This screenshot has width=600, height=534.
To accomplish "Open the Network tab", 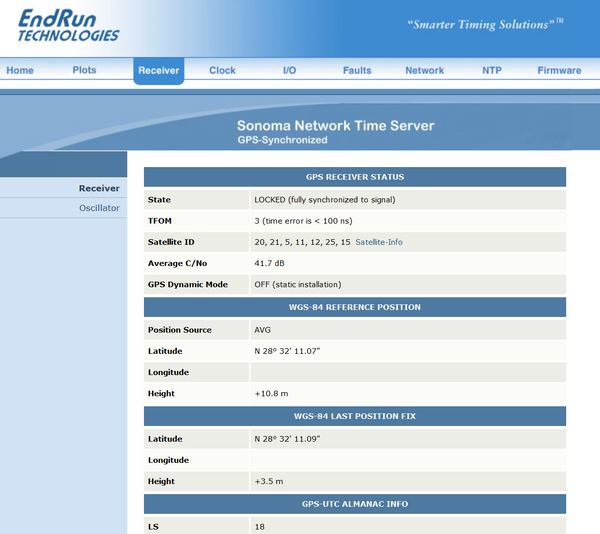I will tap(425, 70).
